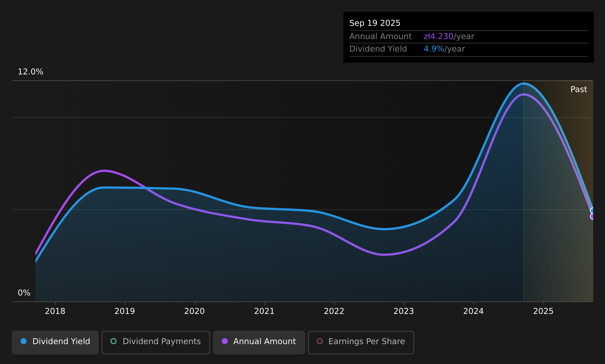605x364 pixels.
Task: Select the purple Annual Amount endpoint marker
Action: [x=593, y=216]
